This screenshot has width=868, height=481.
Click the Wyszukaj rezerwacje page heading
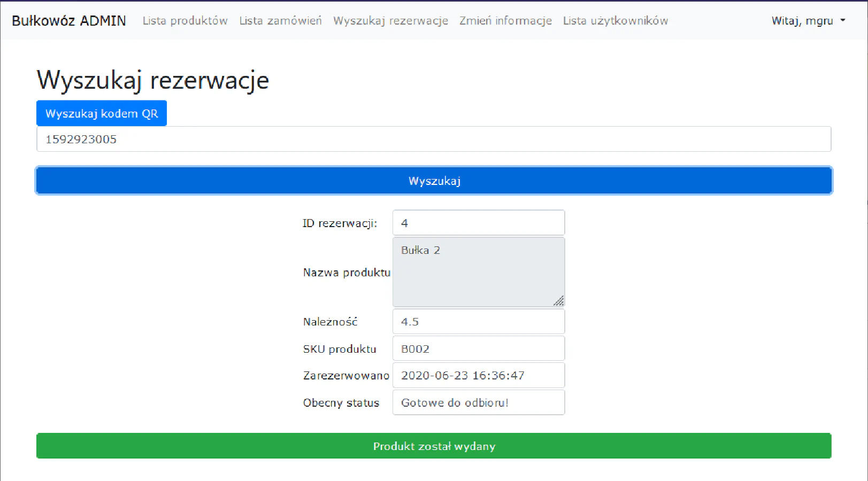153,80
